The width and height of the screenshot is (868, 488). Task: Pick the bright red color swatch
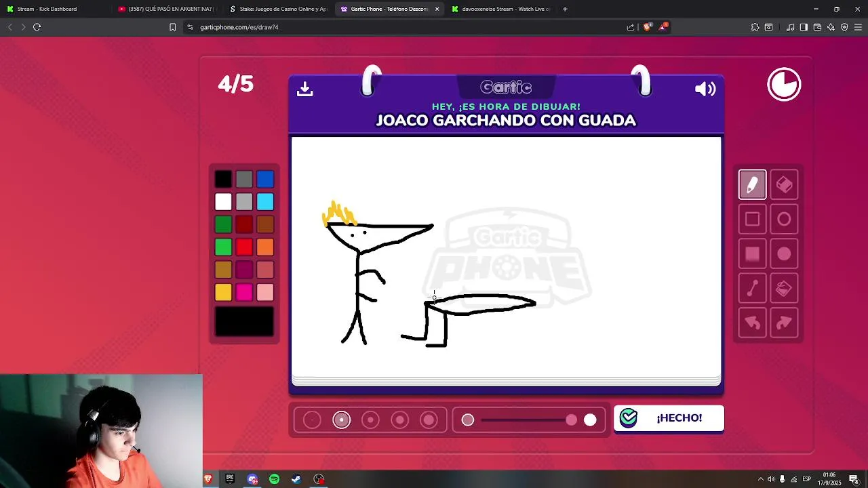pos(244,247)
